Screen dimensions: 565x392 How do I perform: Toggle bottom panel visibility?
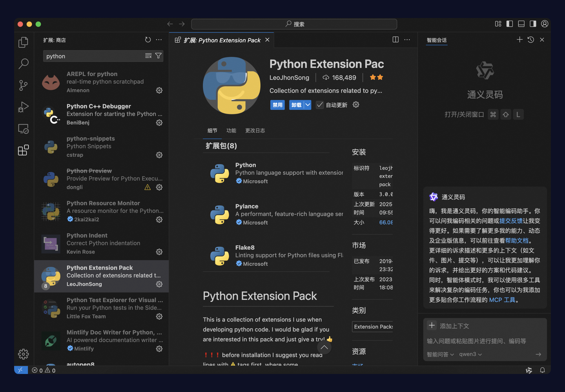[521, 24]
